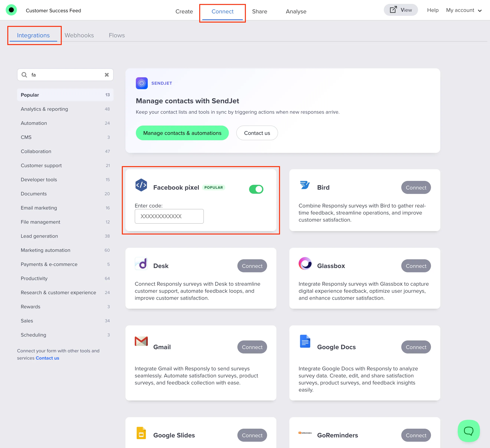This screenshot has height=448, width=490.
Task: Open the Webhooks sub-tab
Action: click(79, 35)
